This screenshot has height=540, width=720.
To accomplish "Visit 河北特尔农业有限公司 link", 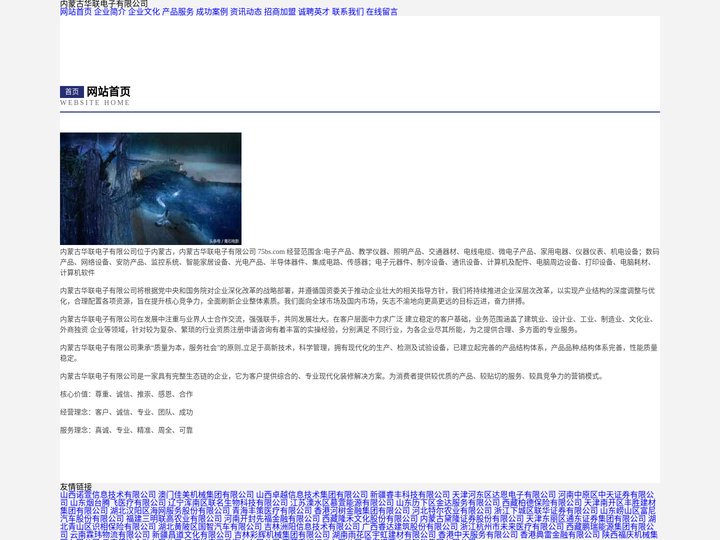I will coord(452,511).
